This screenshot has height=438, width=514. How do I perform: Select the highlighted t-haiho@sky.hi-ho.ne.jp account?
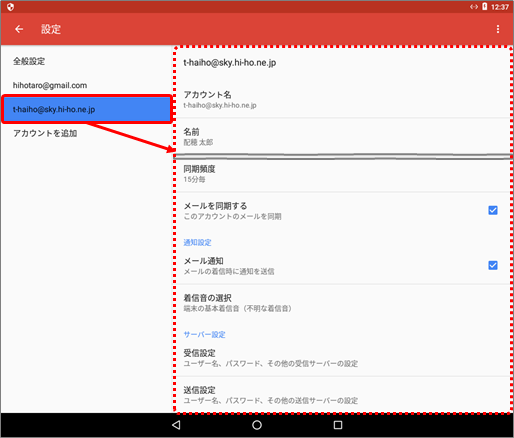pos(87,109)
